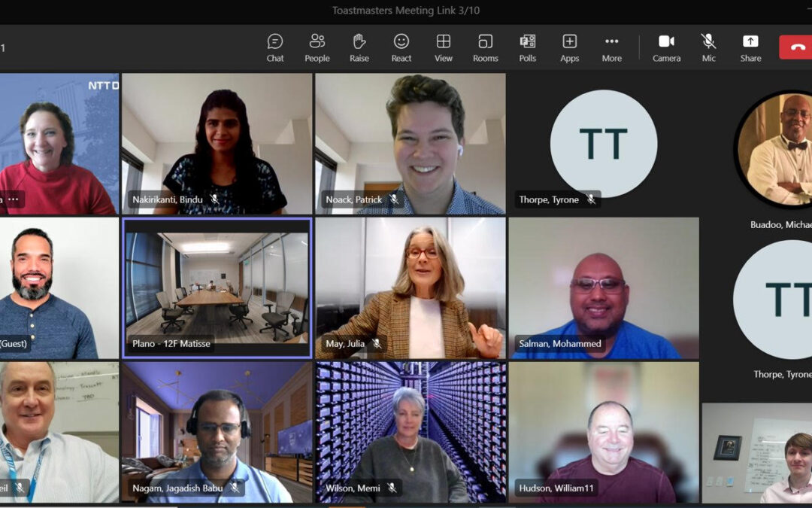The width and height of the screenshot is (812, 508).
Task: Click the muted mic icon beside Noack, Patrick
Action: 393,199
